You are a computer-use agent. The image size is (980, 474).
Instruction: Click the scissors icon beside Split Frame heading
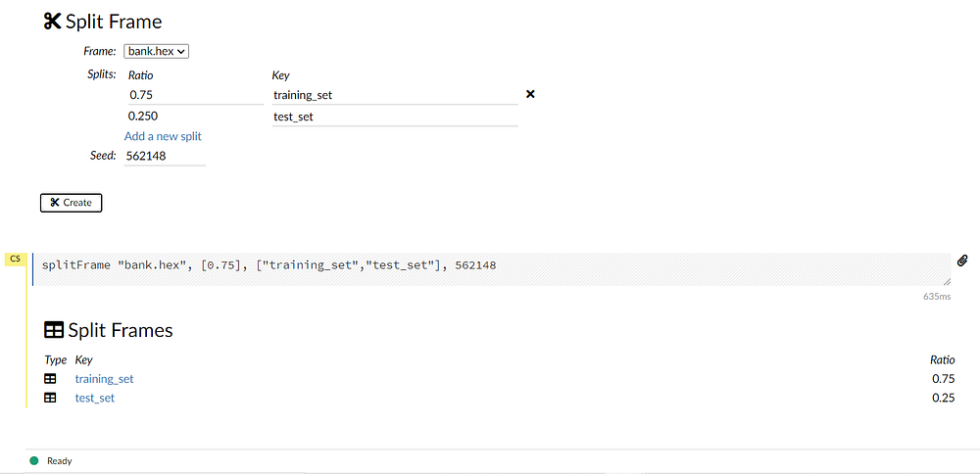53,22
